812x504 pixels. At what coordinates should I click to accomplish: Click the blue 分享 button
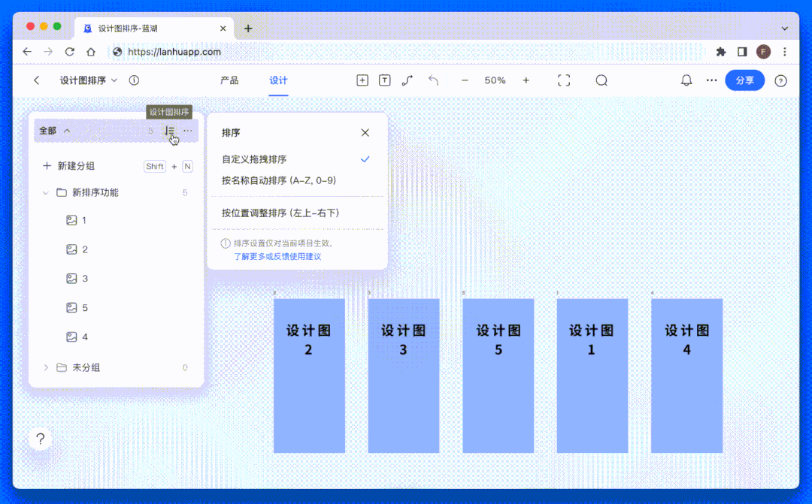744,80
